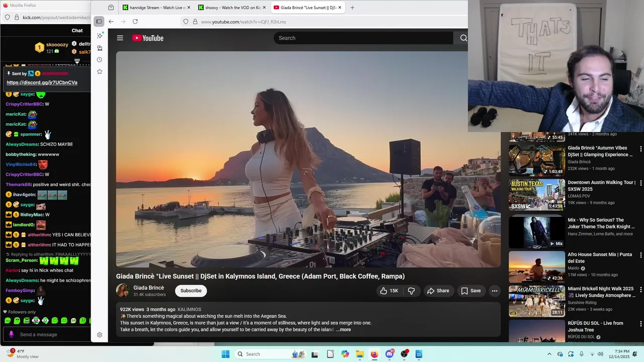Open Discord invite link in chat
644x362 pixels.
[x=42, y=82]
